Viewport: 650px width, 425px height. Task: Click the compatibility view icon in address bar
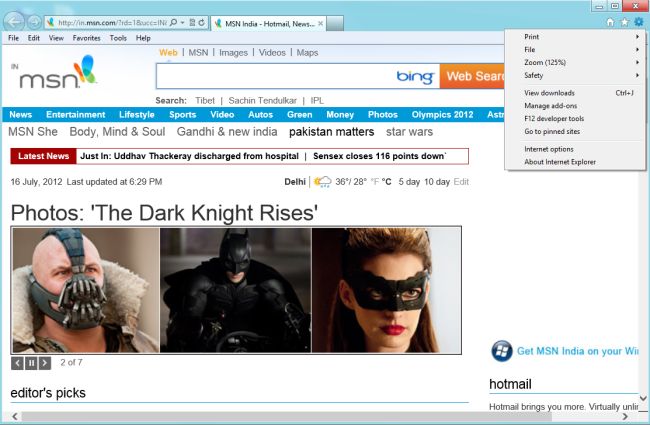[x=192, y=22]
